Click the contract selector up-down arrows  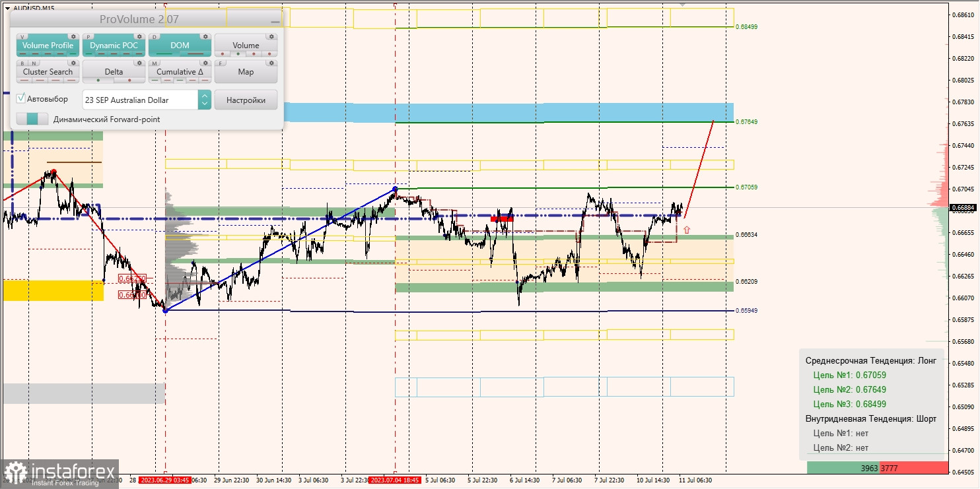click(204, 100)
